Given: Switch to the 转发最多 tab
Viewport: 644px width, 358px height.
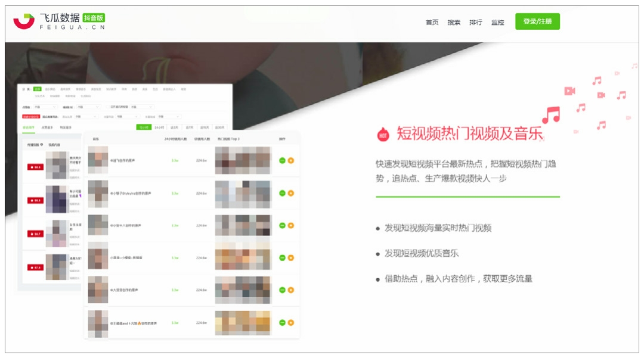Looking at the screenshot, I should [x=66, y=127].
